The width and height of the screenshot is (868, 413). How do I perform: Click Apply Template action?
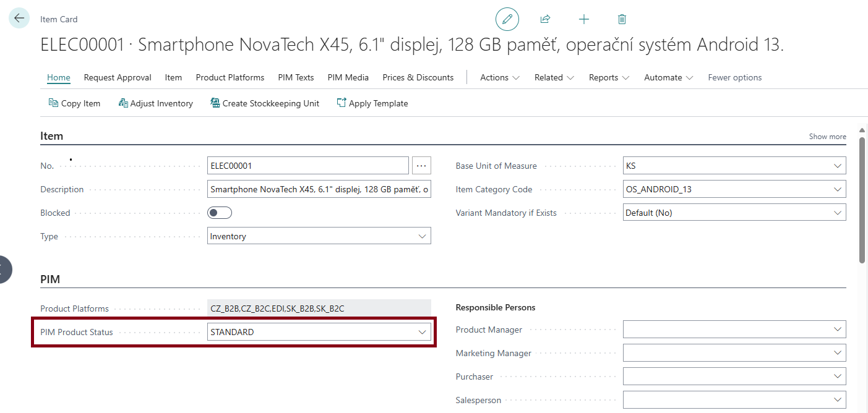(372, 103)
